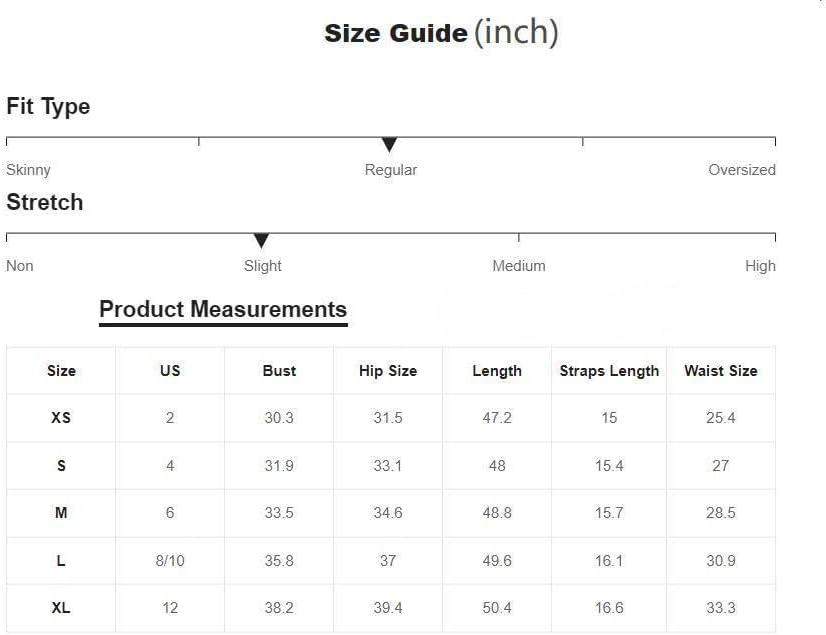
Task: Select the M size row label
Action: pos(61,513)
